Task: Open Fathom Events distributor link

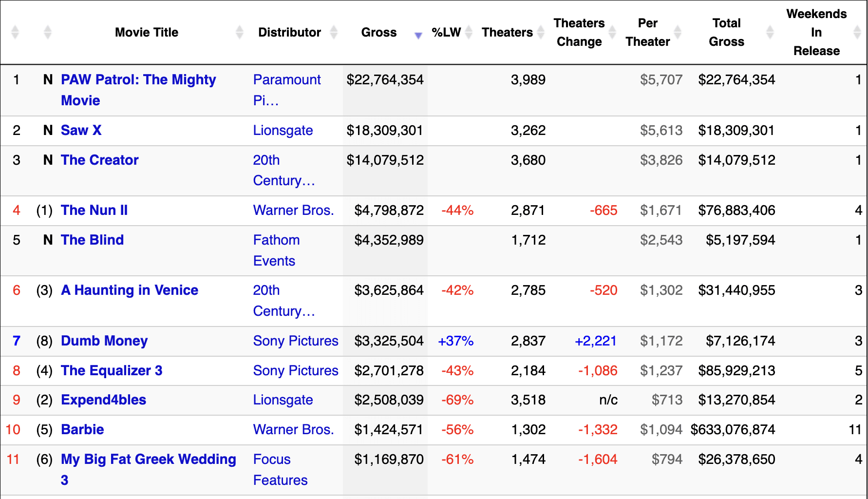Action: pyautogui.click(x=276, y=250)
